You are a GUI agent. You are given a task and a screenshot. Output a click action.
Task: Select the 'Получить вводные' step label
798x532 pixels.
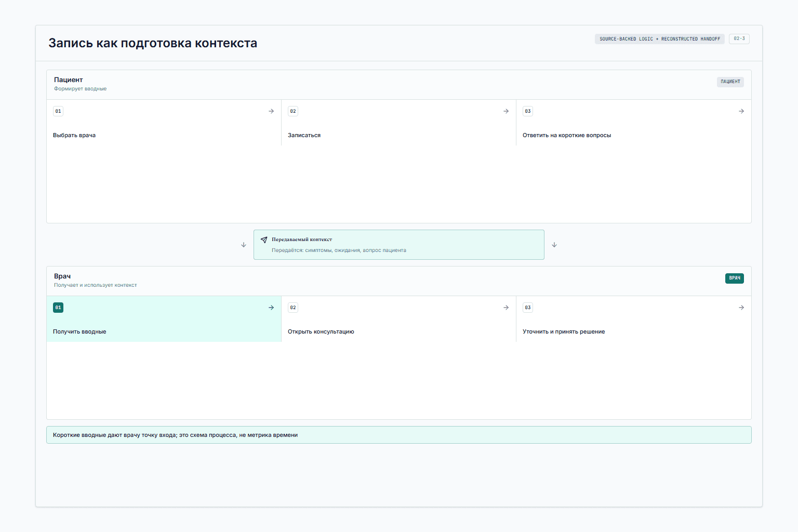coord(79,331)
